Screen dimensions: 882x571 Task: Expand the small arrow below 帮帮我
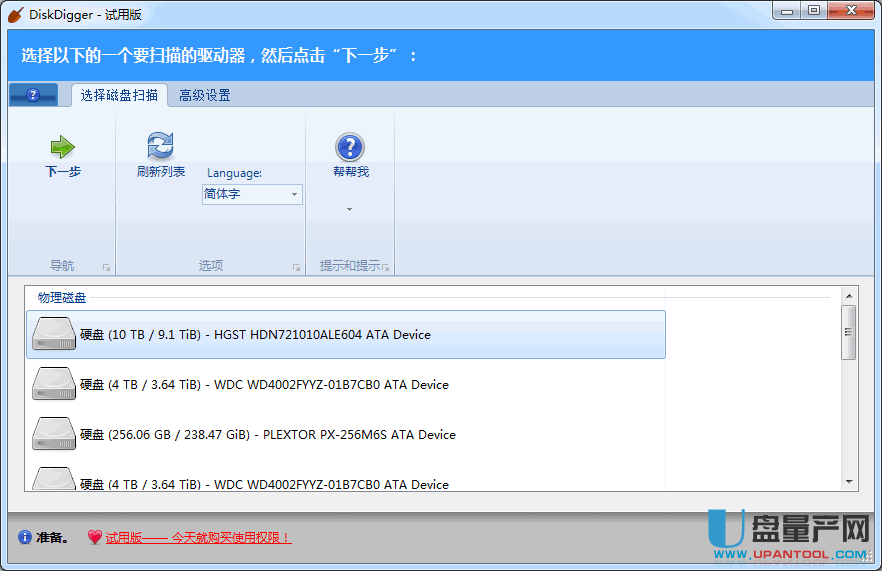click(349, 210)
